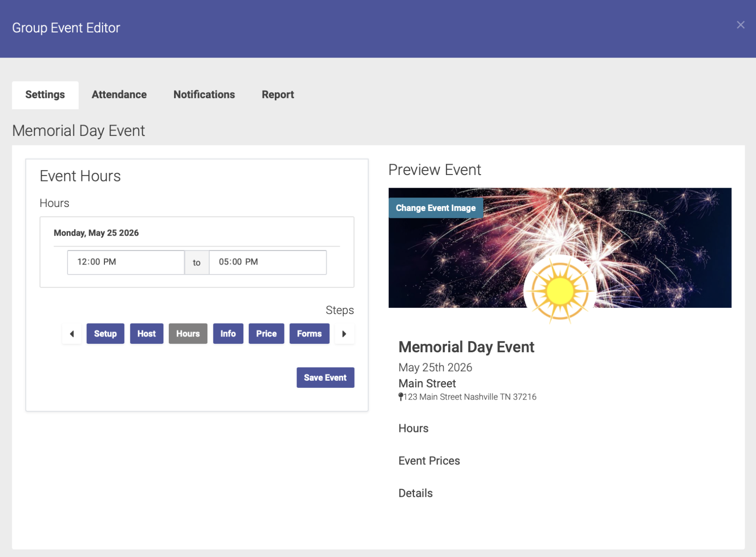The image size is (756, 557).
Task: Close the Group Event Editor dialog
Action: coord(740,25)
